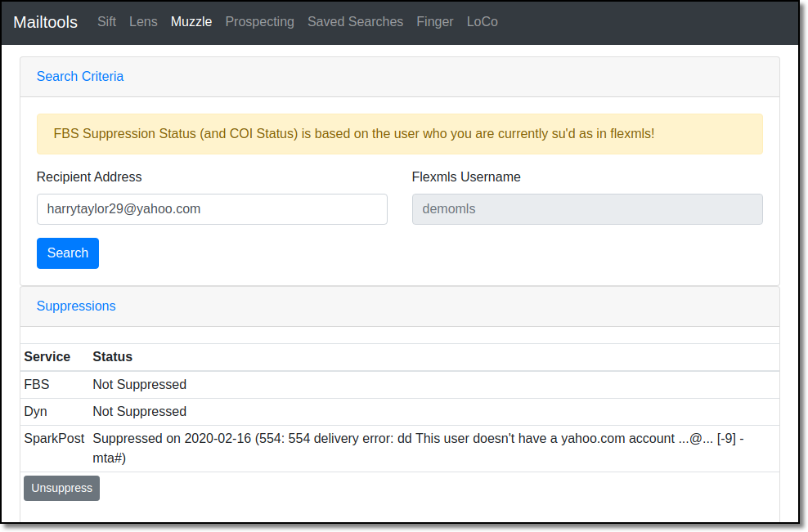Open the Prospecting navigation item
808x532 pixels.
(x=260, y=21)
